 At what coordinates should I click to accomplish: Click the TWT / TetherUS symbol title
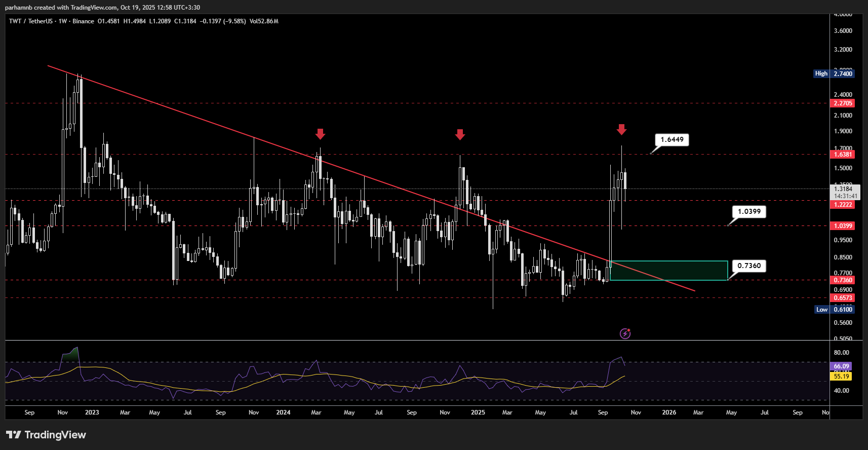point(30,21)
